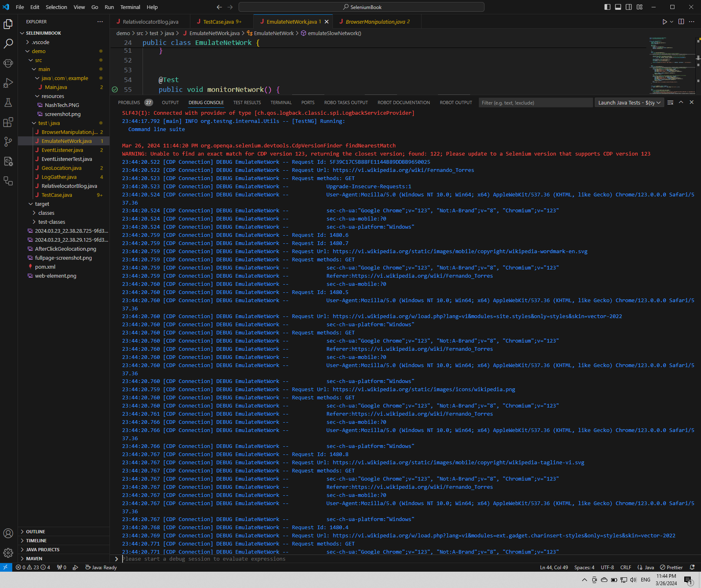Image resolution: width=701 pixels, height=588 pixels.
Task: Toggle the bottom panel layout button
Action: tap(618, 7)
